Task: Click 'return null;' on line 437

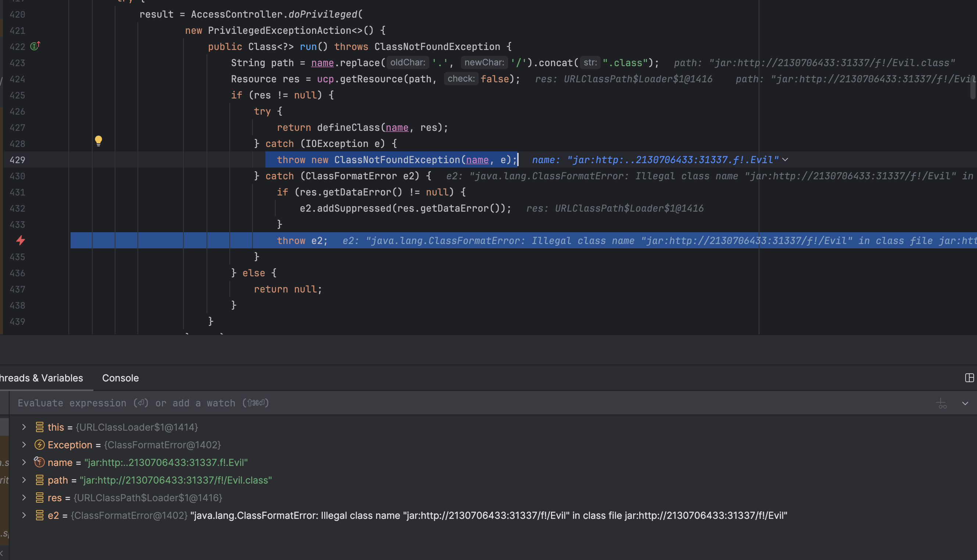Action: [288, 289]
